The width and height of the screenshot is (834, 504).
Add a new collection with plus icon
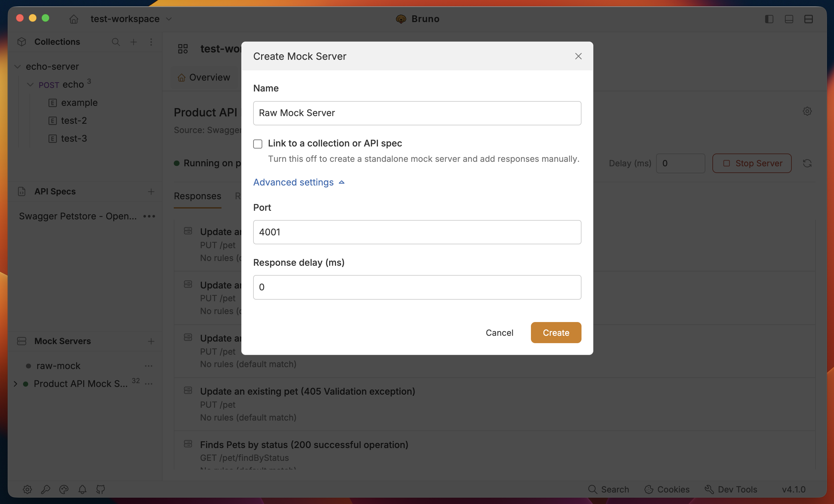pyautogui.click(x=134, y=42)
